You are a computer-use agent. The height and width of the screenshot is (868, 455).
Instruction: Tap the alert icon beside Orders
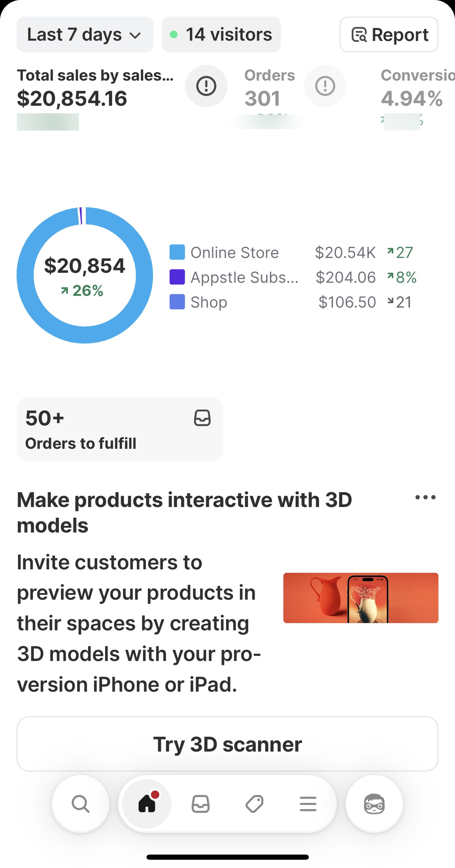click(x=325, y=86)
